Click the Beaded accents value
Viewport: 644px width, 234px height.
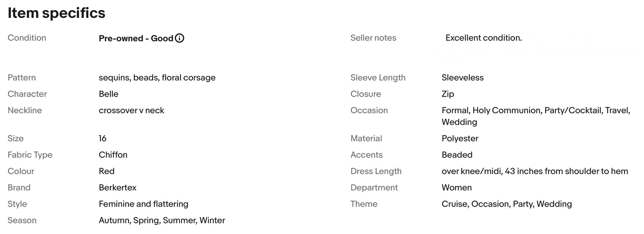457,155
